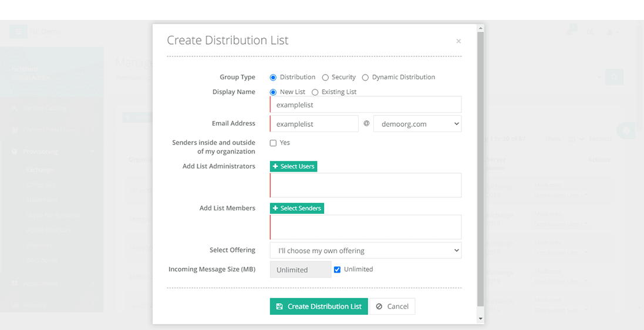Open Office 365 in the background sidebar
Image resolution: width=644 pixels, height=330 pixels.
[x=41, y=185]
